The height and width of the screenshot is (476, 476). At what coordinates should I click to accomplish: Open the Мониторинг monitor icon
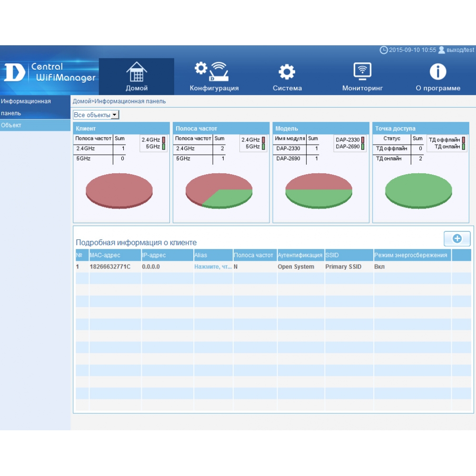pyautogui.click(x=362, y=71)
